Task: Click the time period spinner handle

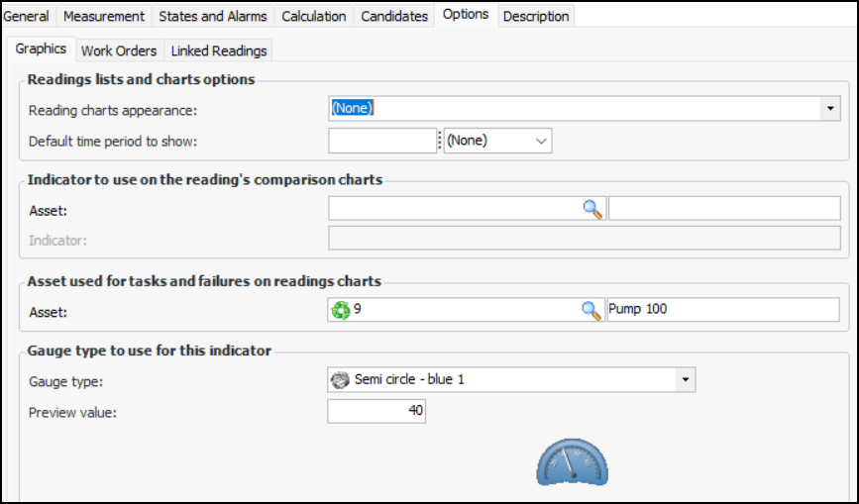Action: point(440,141)
